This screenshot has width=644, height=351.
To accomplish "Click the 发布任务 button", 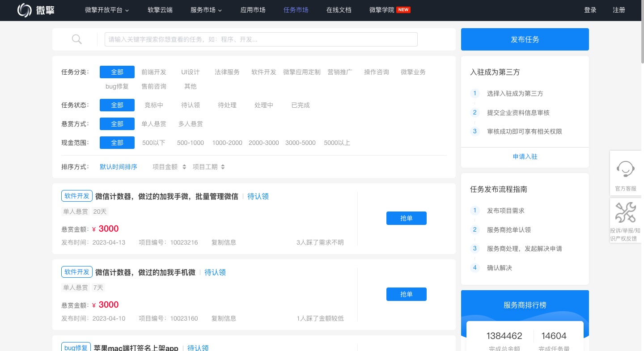I will (x=525, y=39).
